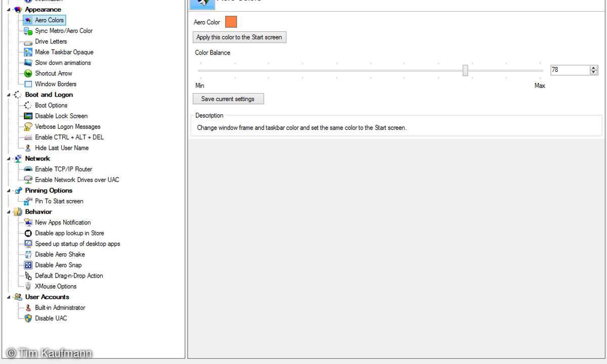
Task: Click Save current settings button
Action: point(228,99)
